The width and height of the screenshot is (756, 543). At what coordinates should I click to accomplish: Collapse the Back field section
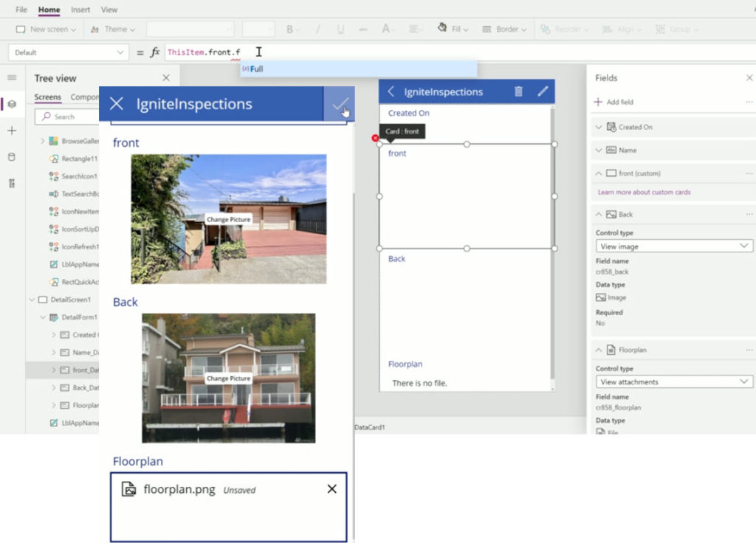[598, 215]
